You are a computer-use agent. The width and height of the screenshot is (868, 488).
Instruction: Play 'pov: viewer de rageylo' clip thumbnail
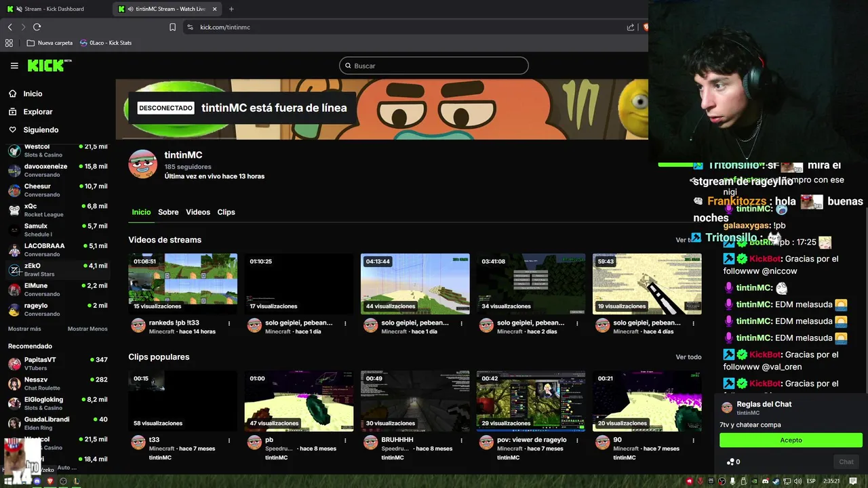pos(531,401)
